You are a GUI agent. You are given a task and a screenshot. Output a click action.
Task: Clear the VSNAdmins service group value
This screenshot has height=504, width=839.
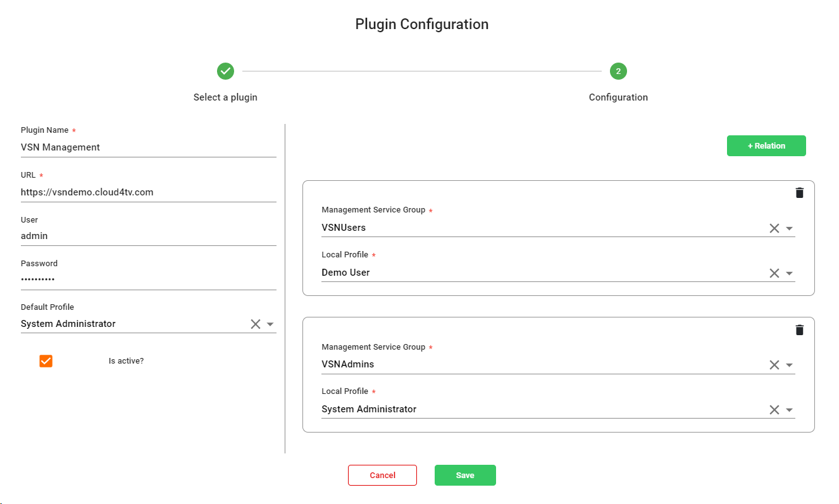[774, 365]
